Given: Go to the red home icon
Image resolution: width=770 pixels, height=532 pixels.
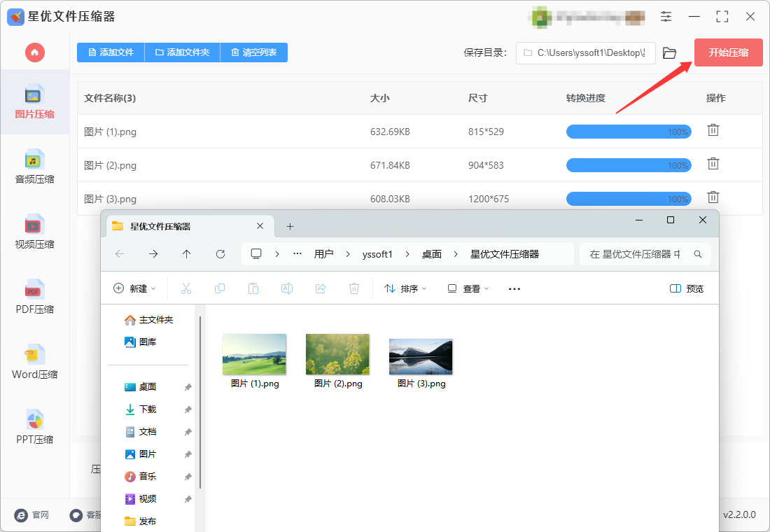Looking at the screenshot, I should pos(35,52).
